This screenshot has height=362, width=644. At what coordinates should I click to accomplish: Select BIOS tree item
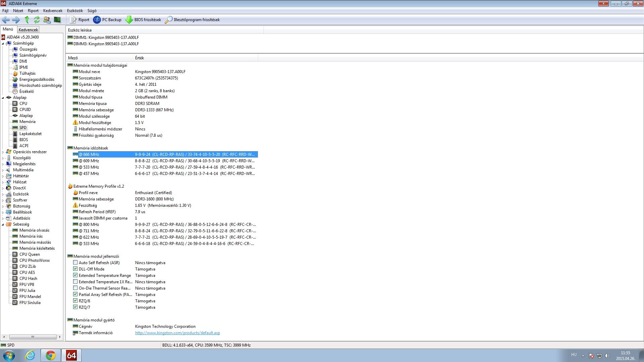(23, 140)
